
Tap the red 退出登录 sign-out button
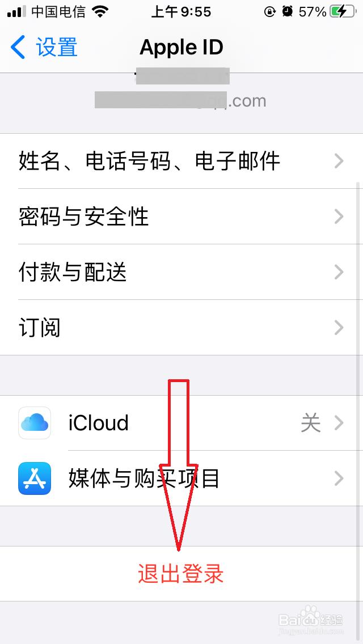pos(181,574)
